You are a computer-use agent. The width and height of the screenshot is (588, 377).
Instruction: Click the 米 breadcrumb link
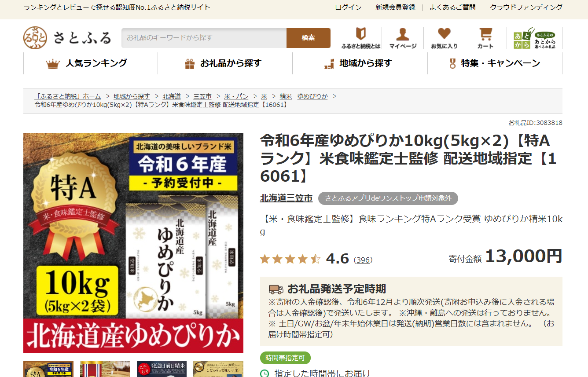(264, 96)
